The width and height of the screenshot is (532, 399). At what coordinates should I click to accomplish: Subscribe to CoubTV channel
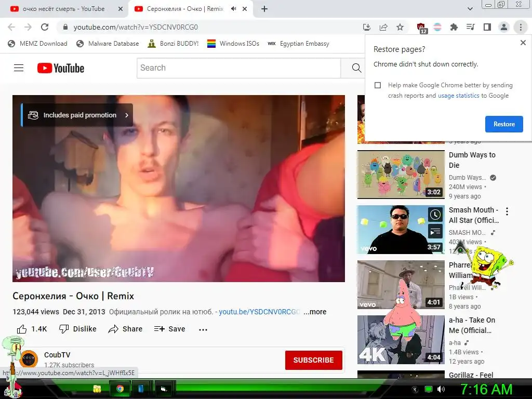point(313,360)
